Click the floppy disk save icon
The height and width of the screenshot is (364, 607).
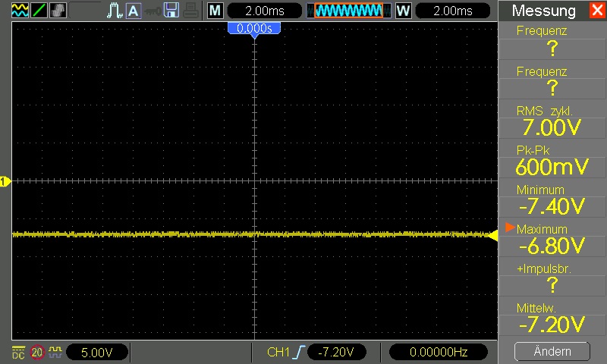(171, 11)
